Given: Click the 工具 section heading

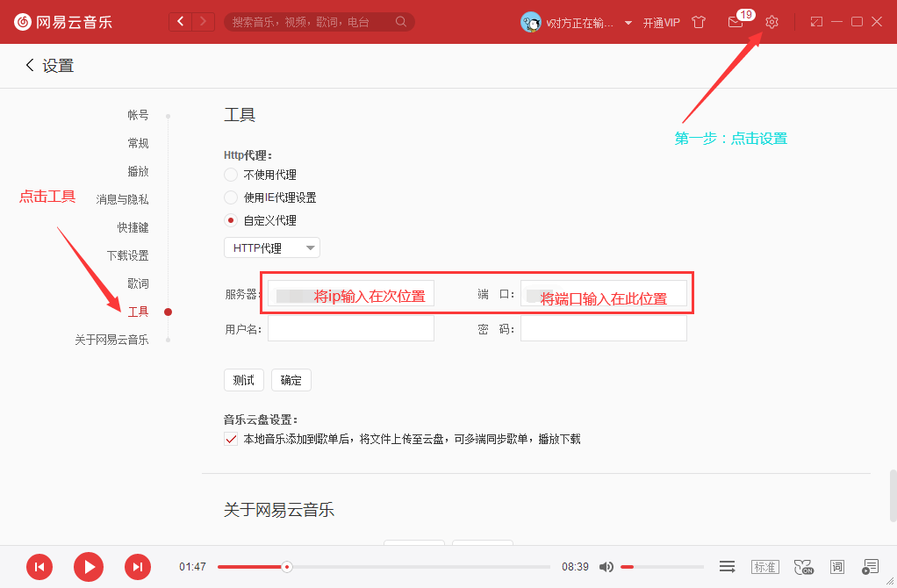Looking at the screenshot, I should click(240, 115).
